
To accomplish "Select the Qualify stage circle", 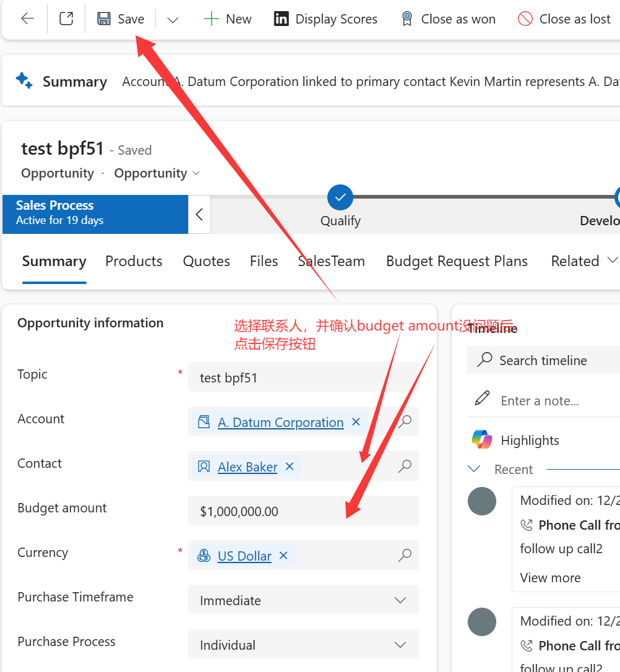I will (x=340, y=197).
